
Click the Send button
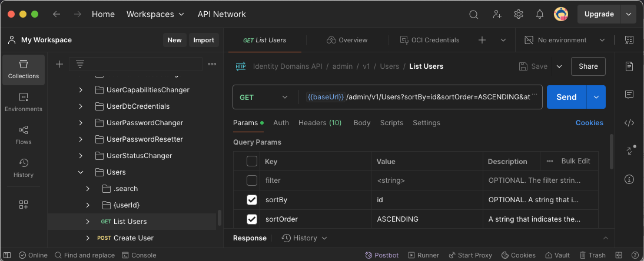[566, 97]
